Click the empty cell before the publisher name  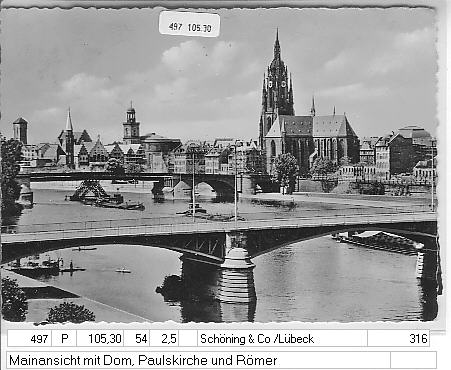188,339
